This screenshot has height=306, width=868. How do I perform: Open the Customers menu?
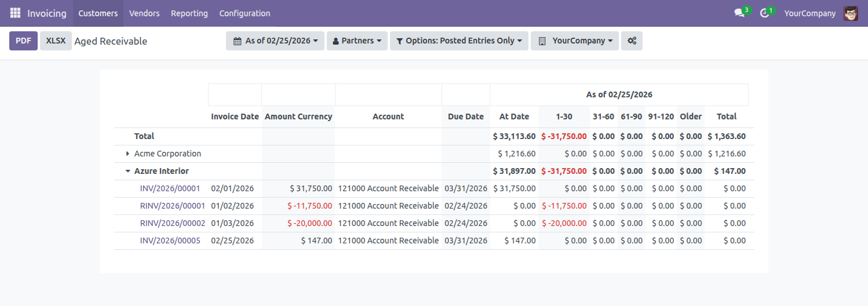pos(98,13)
